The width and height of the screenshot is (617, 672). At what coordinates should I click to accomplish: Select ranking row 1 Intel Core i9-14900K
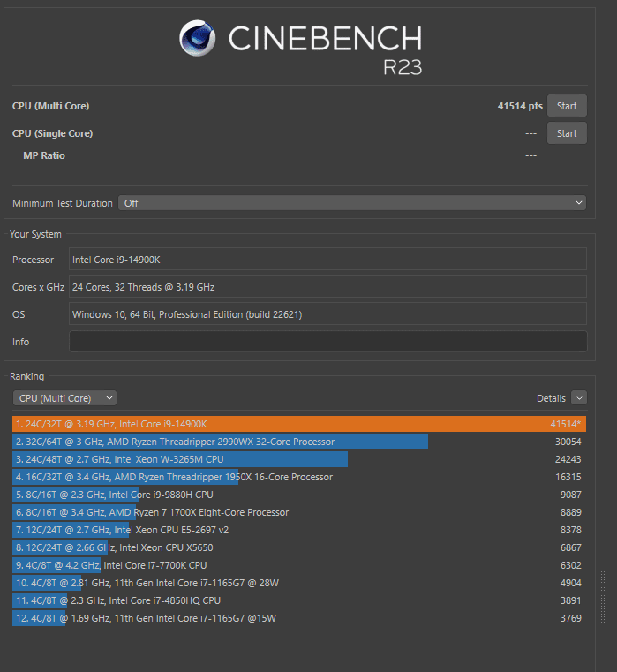tap(299, 424)
